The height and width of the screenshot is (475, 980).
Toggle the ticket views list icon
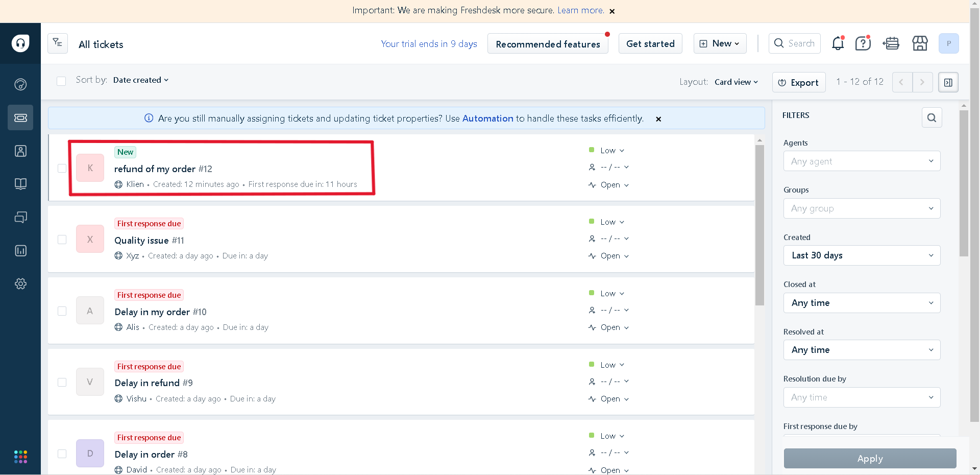[58, 43]
